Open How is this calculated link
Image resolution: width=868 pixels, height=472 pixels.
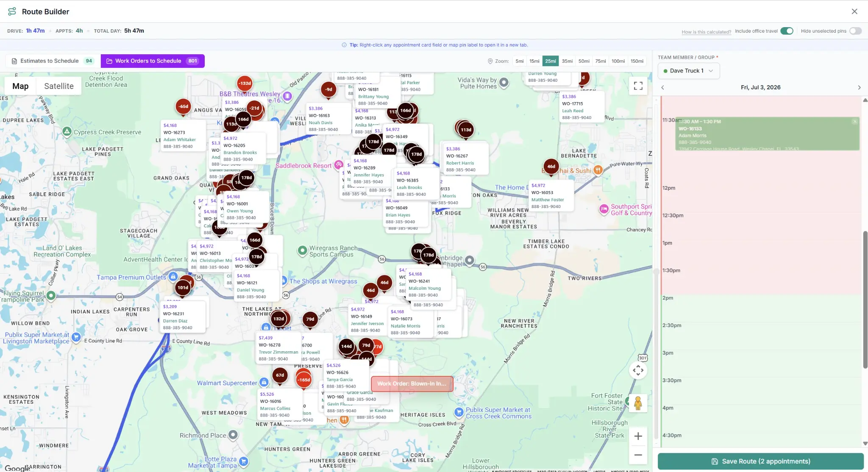pos(706,32)
